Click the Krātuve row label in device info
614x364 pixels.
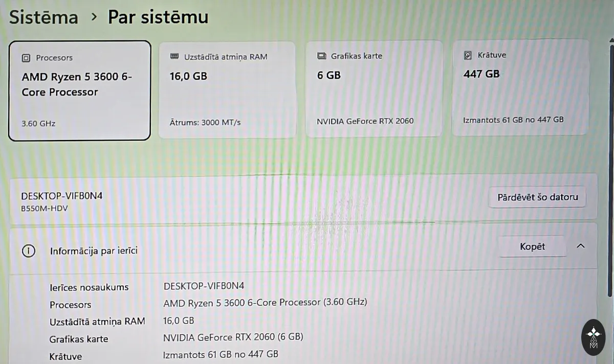click(x=65, y=356)
